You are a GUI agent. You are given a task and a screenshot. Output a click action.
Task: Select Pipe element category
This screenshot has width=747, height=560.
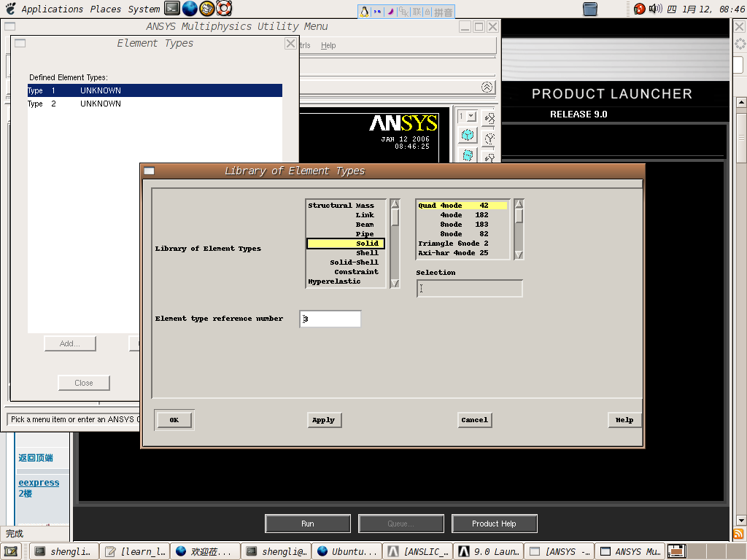click(346, 234)
